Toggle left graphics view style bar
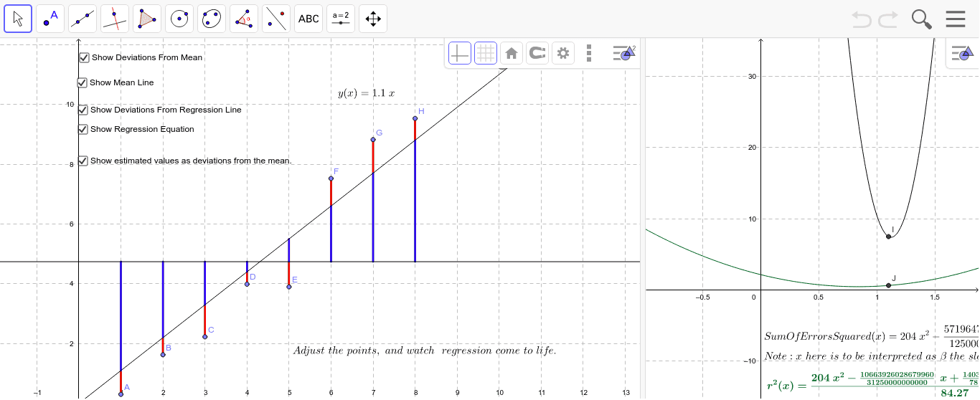Image resolution: width=980 pixels, height=400 pixels. [623, 53]
